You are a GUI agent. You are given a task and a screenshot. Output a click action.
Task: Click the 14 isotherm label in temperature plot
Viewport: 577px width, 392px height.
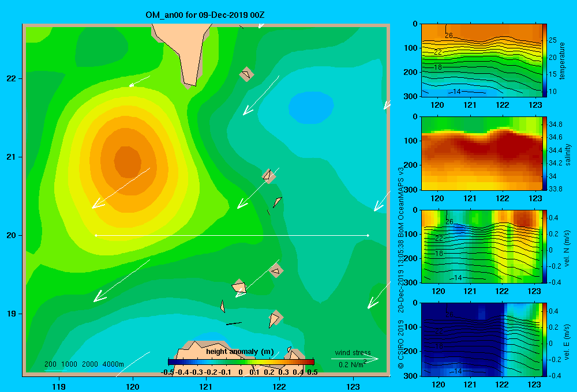pos(456,91)
